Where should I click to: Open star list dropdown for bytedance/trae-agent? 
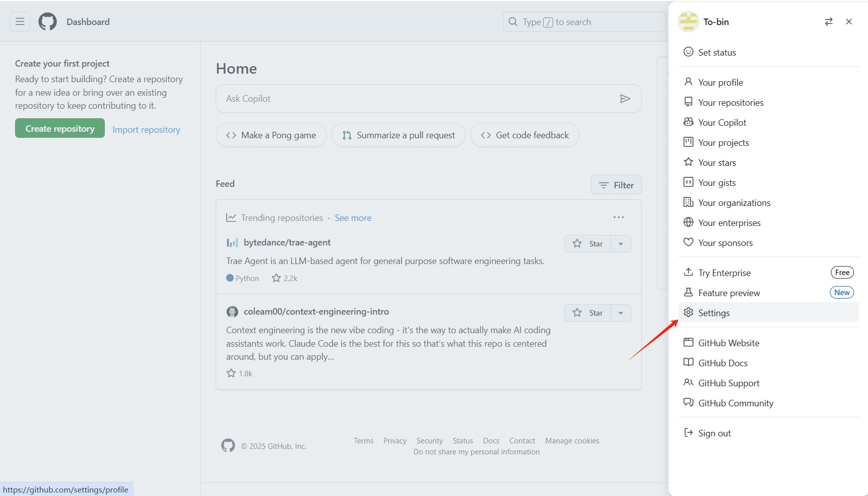621,244
